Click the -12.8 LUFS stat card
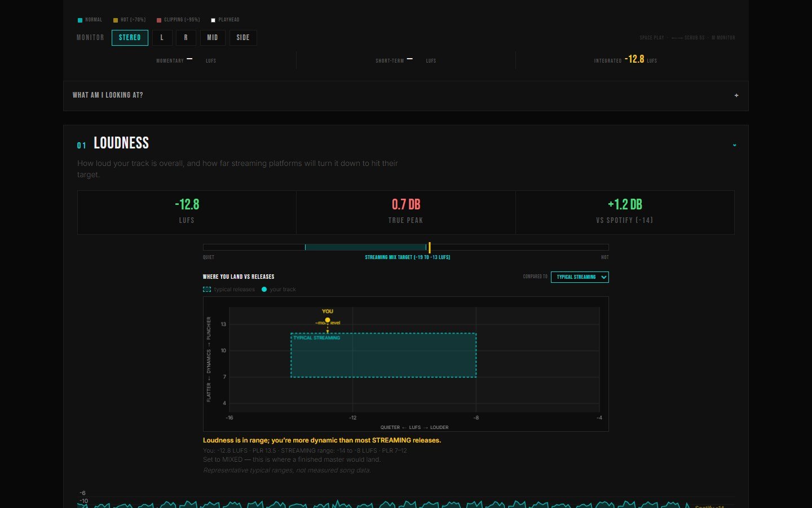Viewport: 812px width, 508px height. point(187,212)
